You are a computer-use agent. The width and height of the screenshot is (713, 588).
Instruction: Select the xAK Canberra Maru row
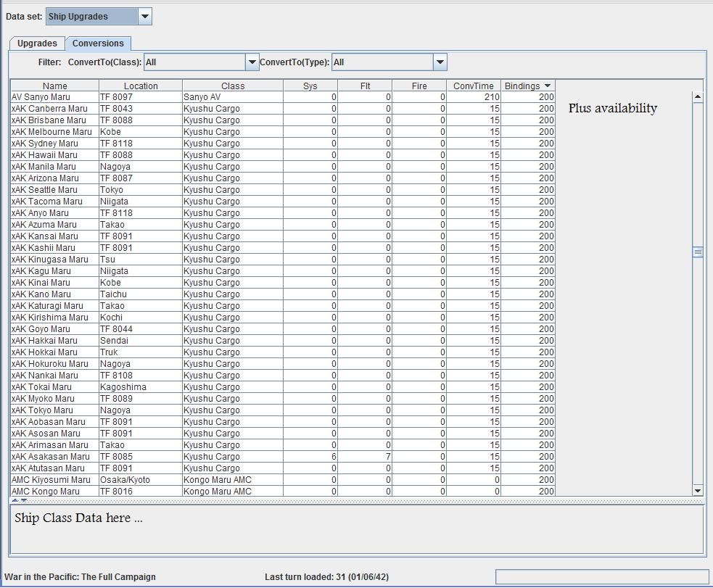[x=282, y=109]
